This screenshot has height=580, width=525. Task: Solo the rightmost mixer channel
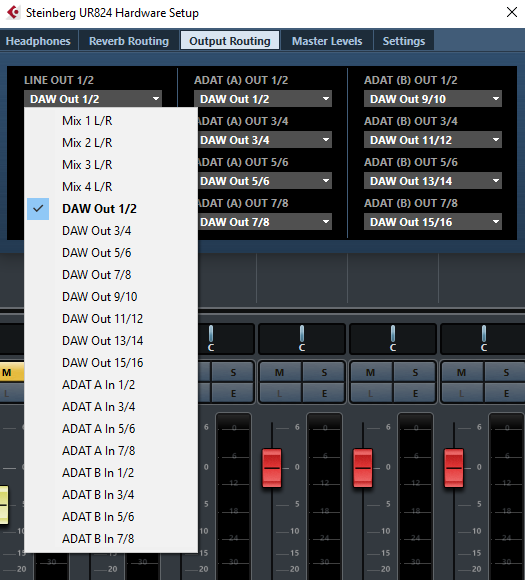tap(505, 372)
